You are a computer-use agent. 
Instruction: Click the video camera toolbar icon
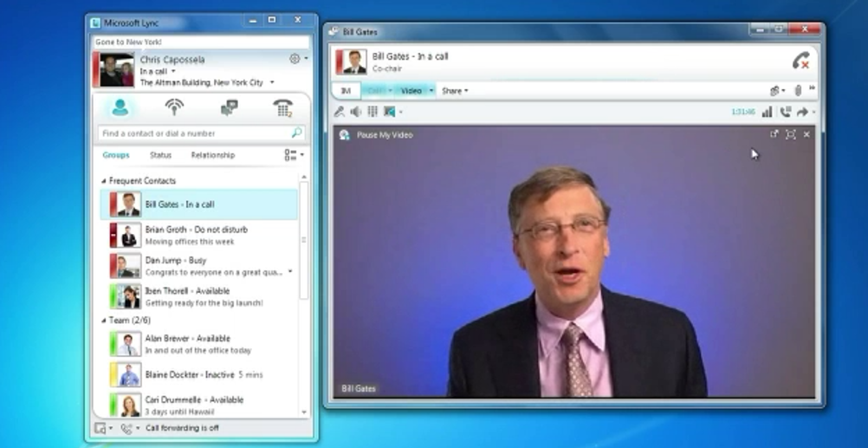[390, 112]
